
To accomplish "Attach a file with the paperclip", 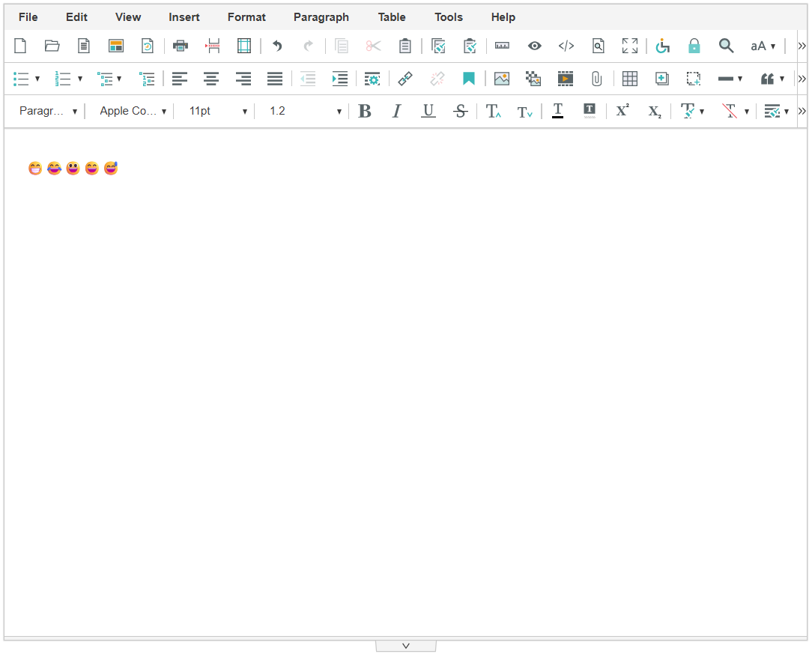I will pos(596,79).
